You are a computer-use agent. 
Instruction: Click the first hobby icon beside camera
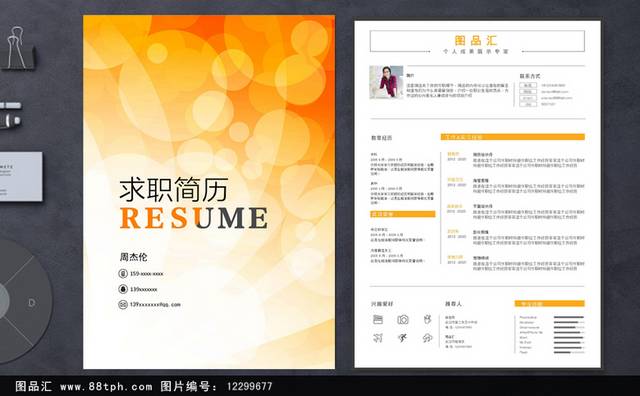pos(378,320)
